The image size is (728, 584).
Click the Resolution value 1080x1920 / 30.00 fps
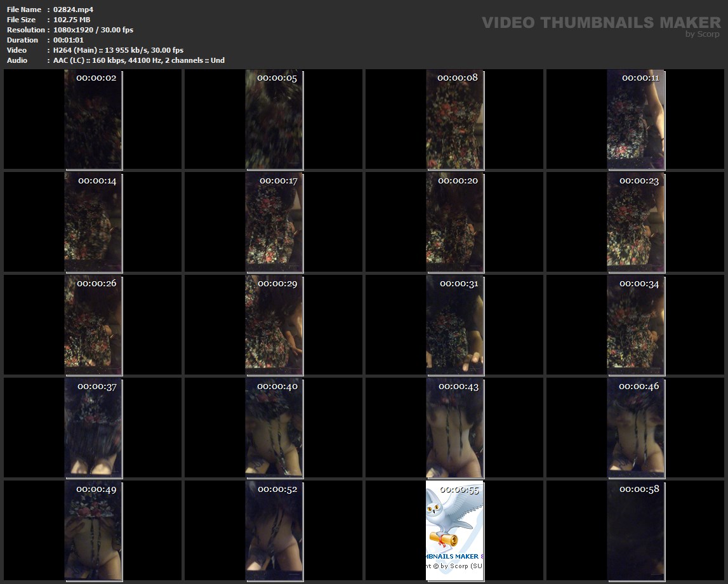(x=93, y=30)
